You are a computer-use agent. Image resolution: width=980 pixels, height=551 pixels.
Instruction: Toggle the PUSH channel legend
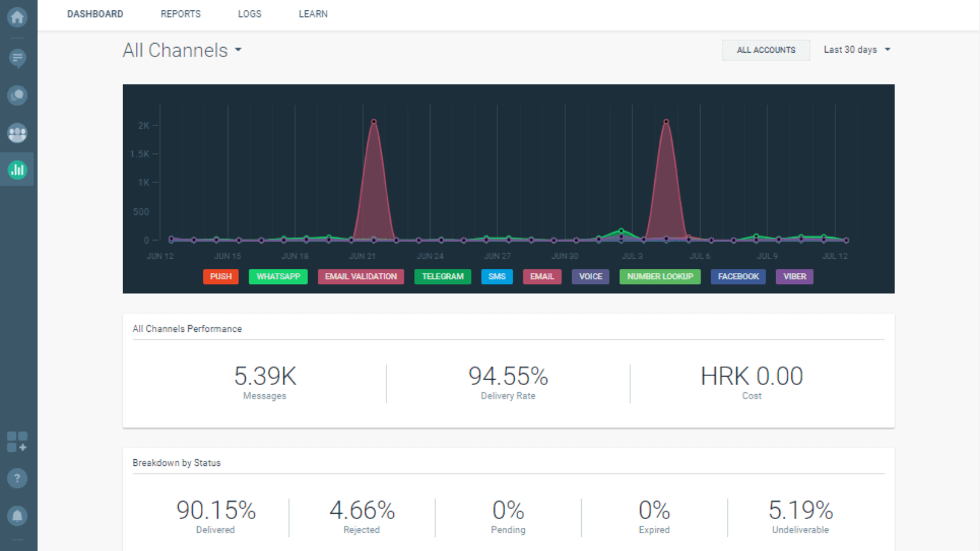click(221, 277)
